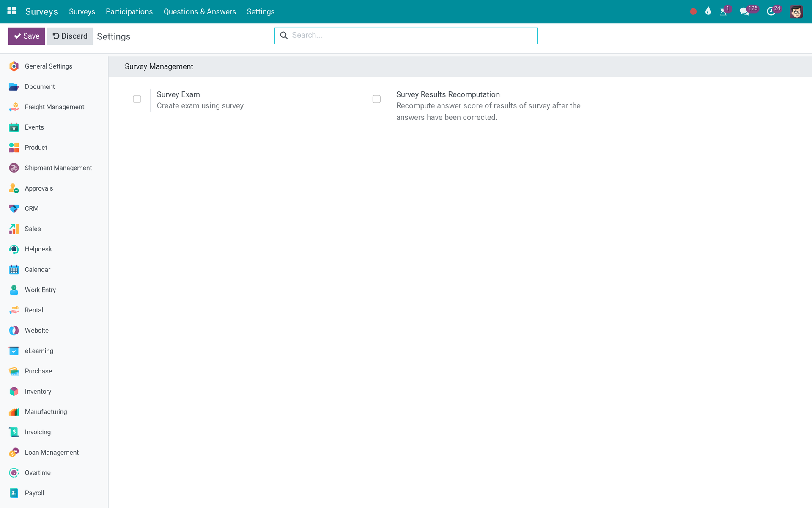Viewport: 812px width, 508px height.
Task: Open conversations icon showing 125 messages
Action: coord(744,11)
